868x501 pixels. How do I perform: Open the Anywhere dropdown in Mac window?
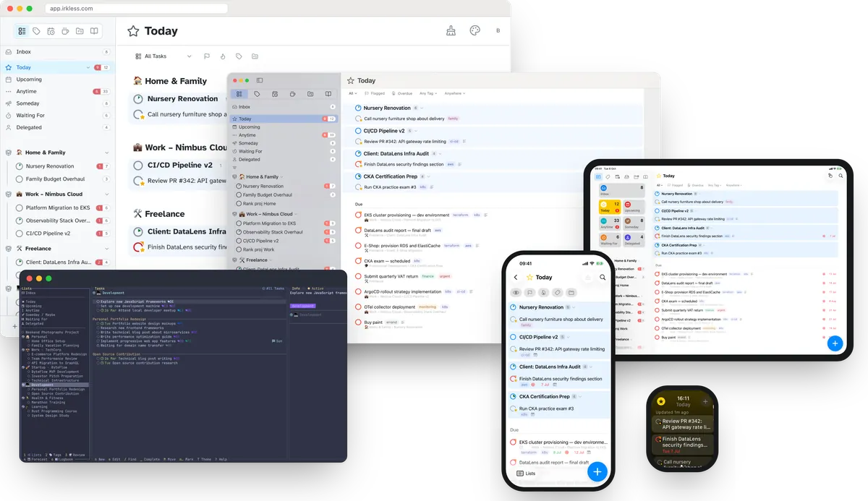coord(455,93)
